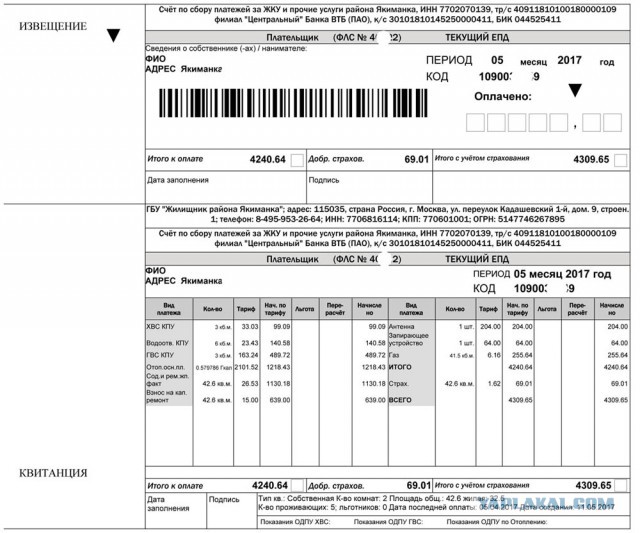Click the tariff value 26.53
Image resolution: width=640 pixels, height=533 pixels.
(x=250, y=384)
